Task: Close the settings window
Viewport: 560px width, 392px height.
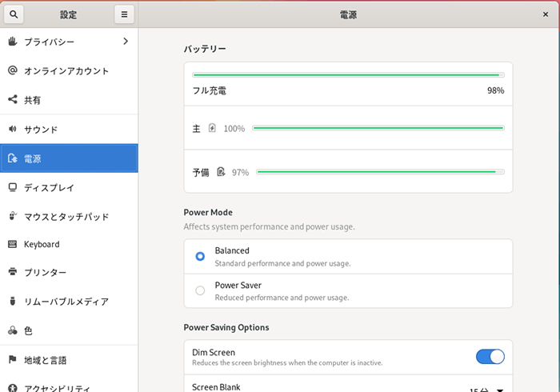Action: 546,14
